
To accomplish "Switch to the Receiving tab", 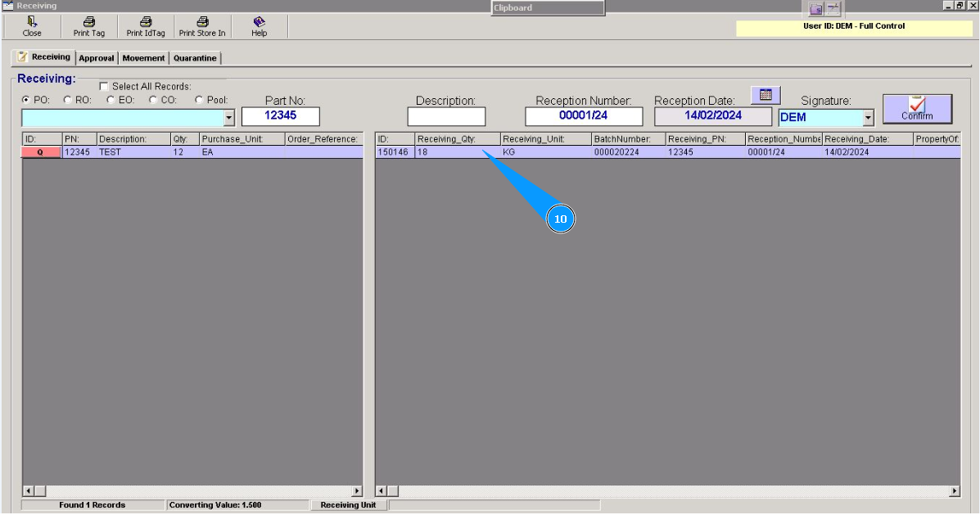I will [x=43, y=56].
